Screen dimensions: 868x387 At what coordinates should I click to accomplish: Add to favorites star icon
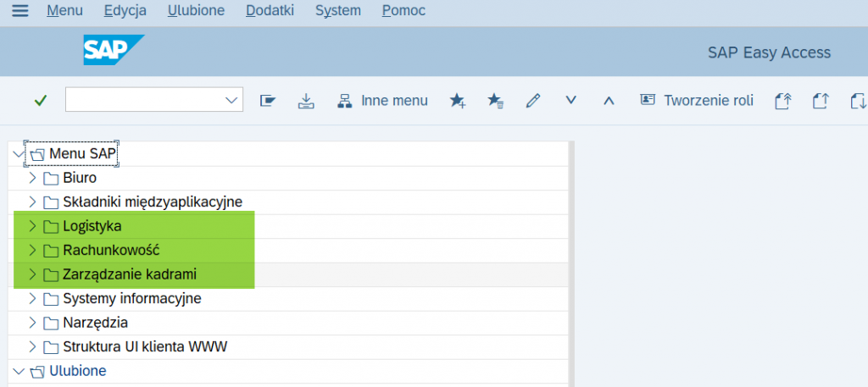[x=458, y=101]
